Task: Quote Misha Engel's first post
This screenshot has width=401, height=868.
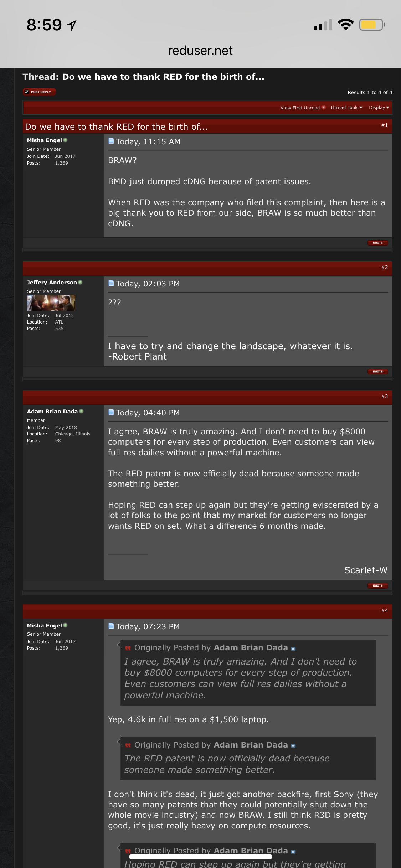Action: coord(378,243)
